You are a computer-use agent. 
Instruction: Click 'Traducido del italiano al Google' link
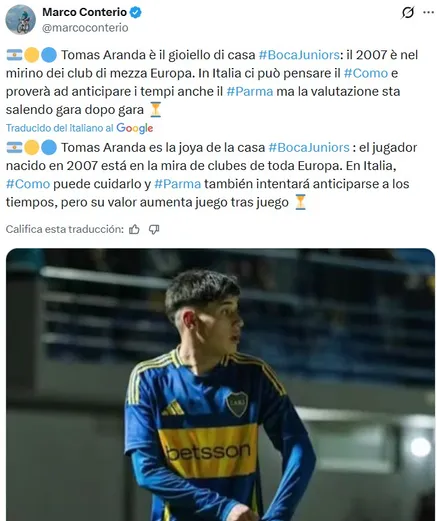(79, 128)
